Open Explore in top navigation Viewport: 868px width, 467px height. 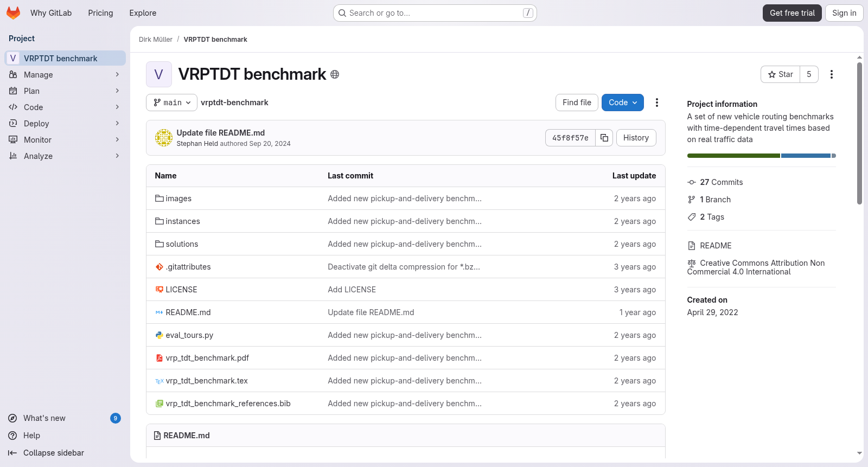click(x=143, y=13)
